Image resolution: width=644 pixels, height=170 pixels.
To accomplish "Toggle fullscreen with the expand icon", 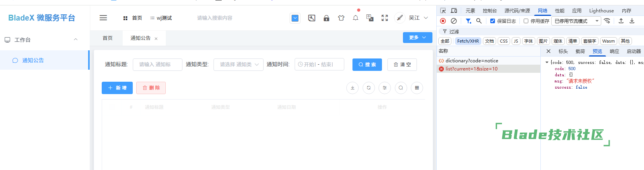I will tap(385, 18).
